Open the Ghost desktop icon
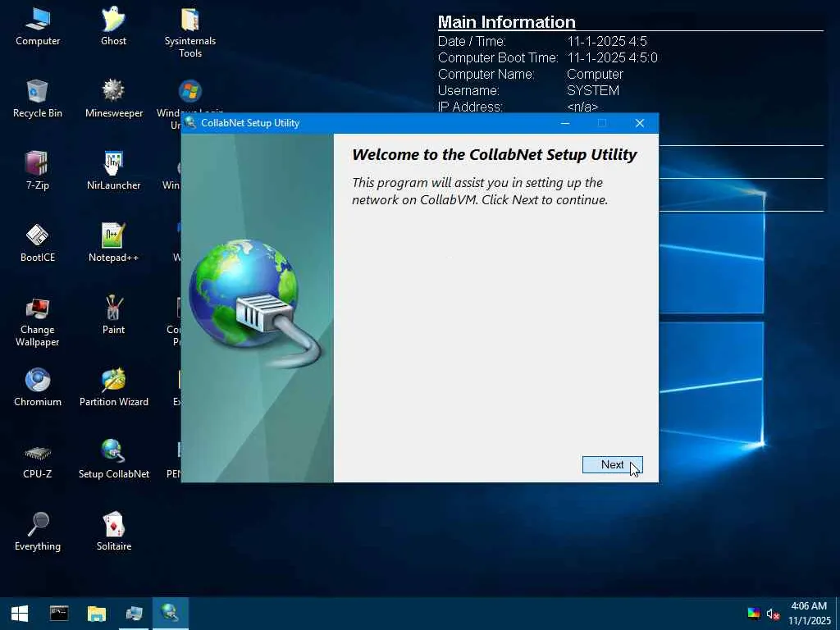 point(113,27)
